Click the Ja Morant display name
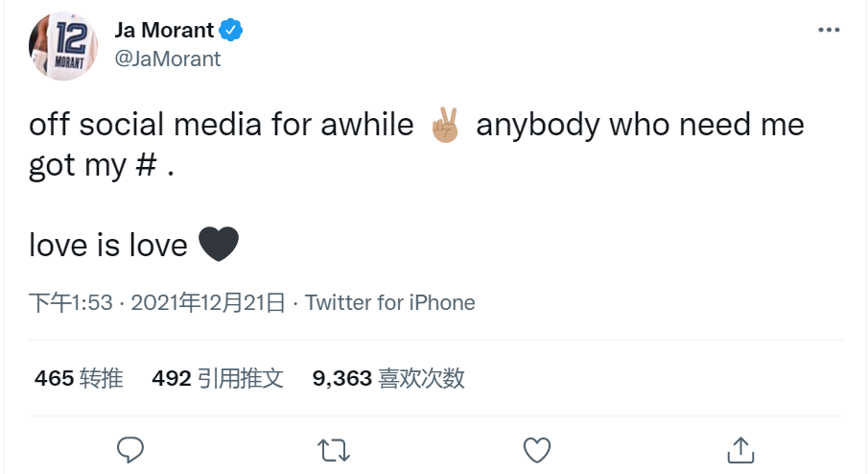868x474 pixels. click(164, 30)
